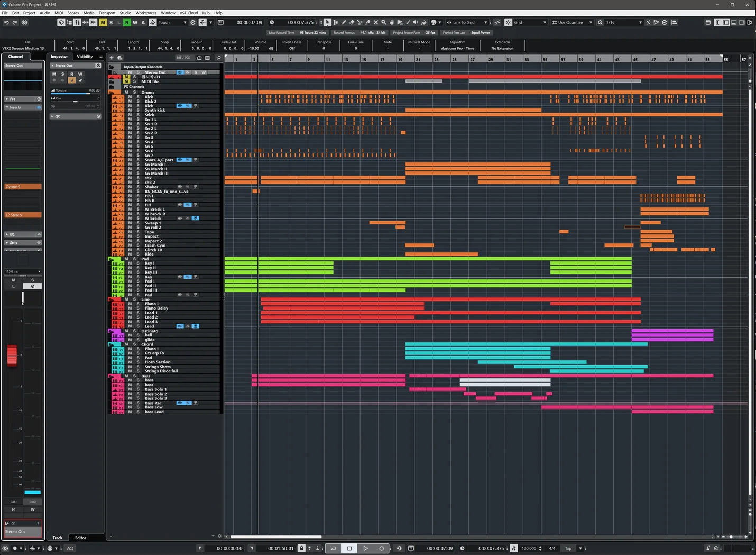Image resolution: width=756 pixels, height=555 pixels.
Task: Switch to the Visibility tab
Action: pos(85,57)
